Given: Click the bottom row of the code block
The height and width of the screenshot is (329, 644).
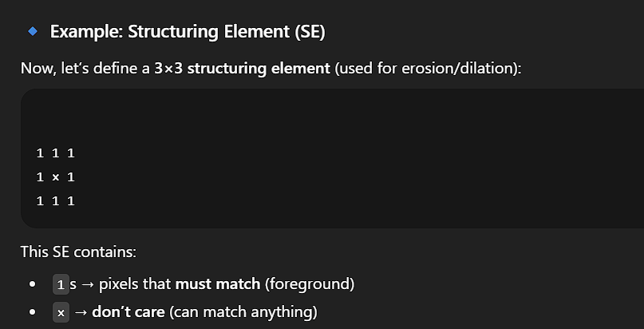Looking at the screenshot, I should pos(55,200).
